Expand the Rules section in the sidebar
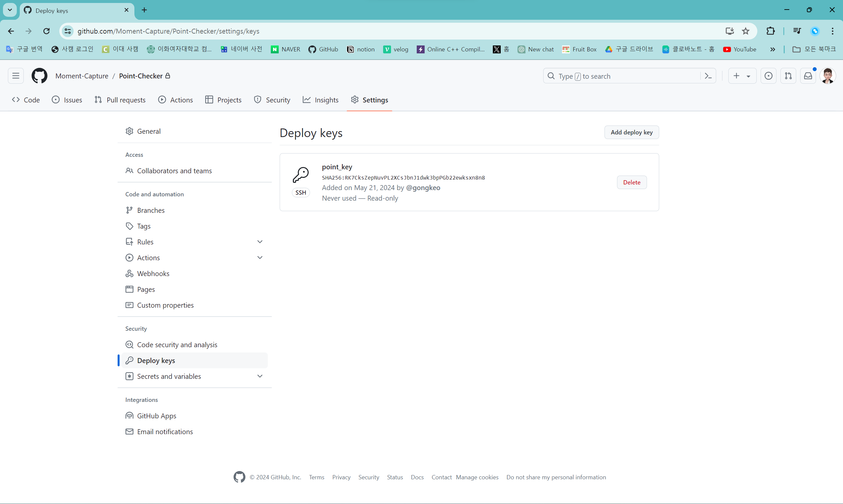 (x=260, y=242)
